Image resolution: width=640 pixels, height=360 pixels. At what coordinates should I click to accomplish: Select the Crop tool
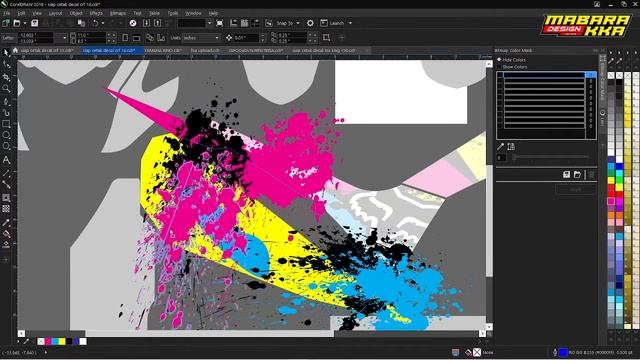coord(6,77)
